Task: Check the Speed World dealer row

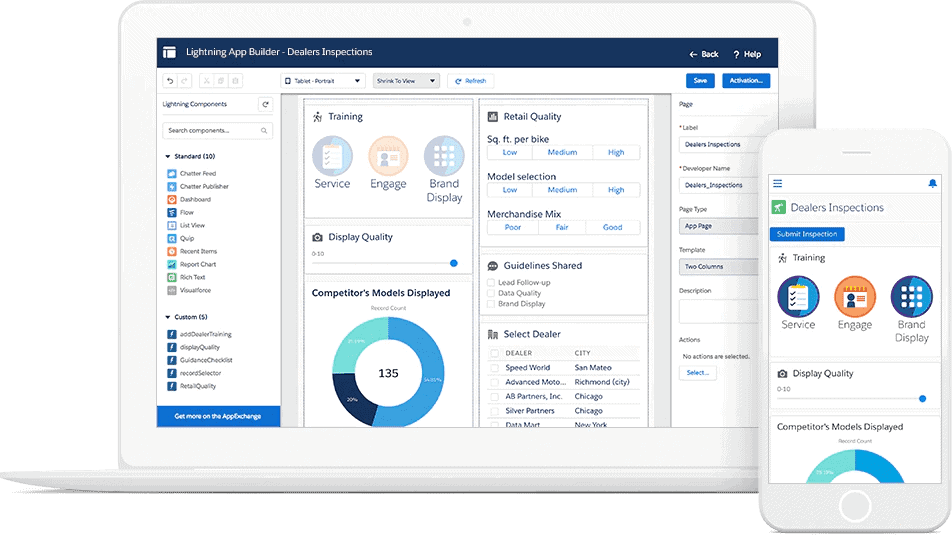Action: pos(494,368)
